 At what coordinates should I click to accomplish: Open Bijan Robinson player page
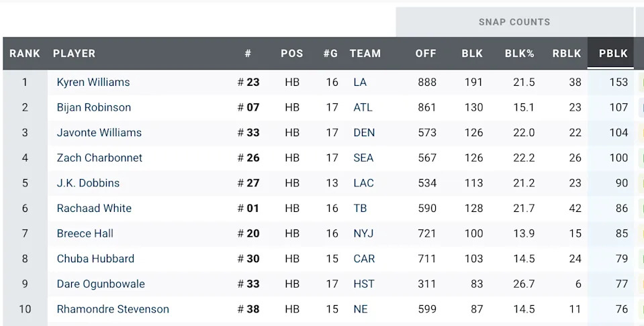pyautogui.click(x=94, y=107)
